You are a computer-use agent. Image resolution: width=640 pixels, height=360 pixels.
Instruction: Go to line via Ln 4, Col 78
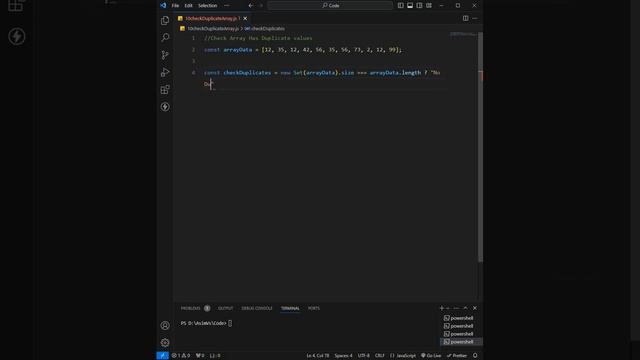pyautogui.click(x=318, y=356)
